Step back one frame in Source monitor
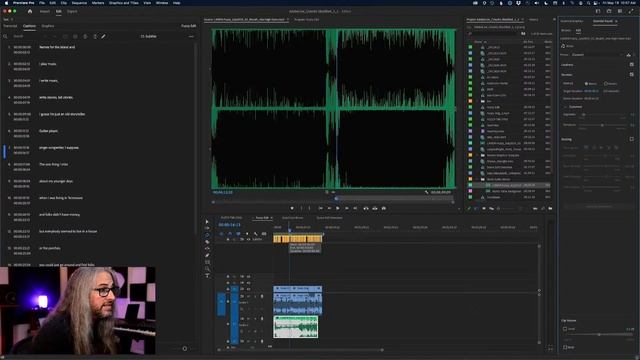This screenshot has width=640, height=360. 329,208
